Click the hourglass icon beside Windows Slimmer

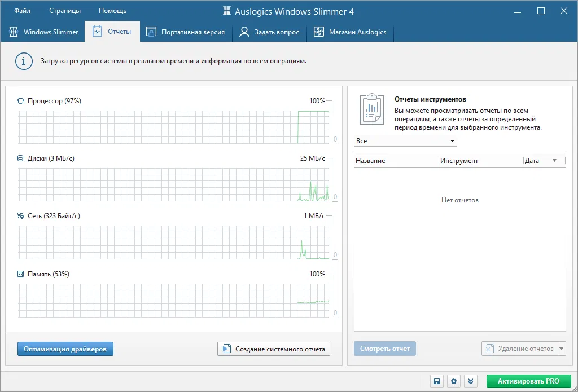pos(14,32)
